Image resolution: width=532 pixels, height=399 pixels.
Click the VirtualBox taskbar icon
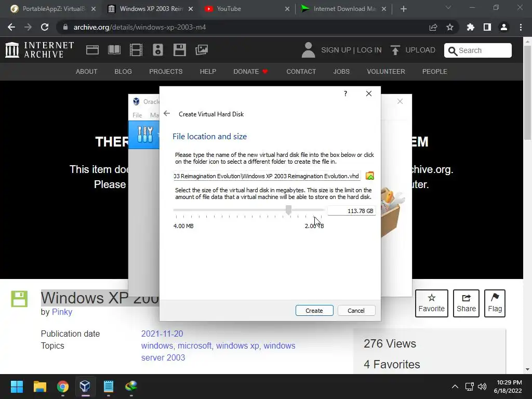pyautogui.click(x=85, y=387)
